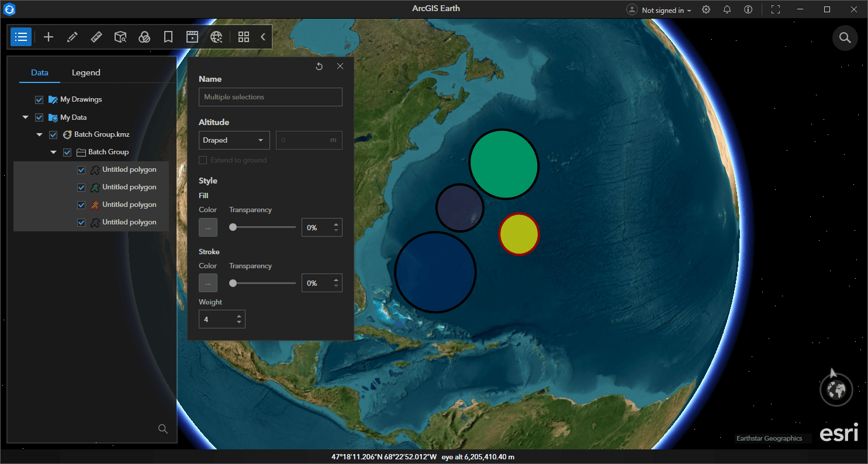Click the altitude meters input field
The image size is (868, 464).
point(309,140)
